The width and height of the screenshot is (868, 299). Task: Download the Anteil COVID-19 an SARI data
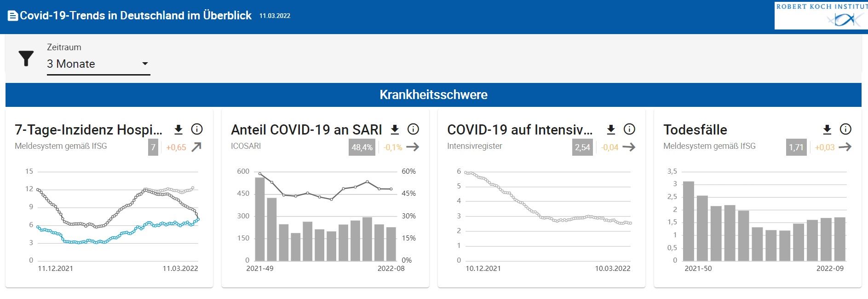(x=395, y=129)
